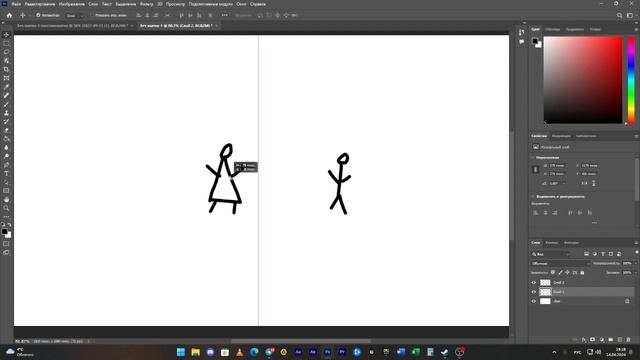Open File Explorer from taskbar
The width and height of the screenshot is (640, 360).
click(196, 352)
